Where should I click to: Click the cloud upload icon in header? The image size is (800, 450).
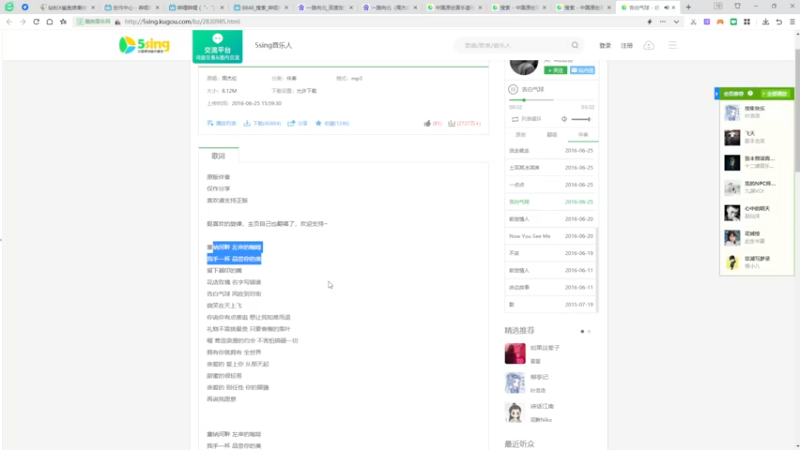click(648, 45)
